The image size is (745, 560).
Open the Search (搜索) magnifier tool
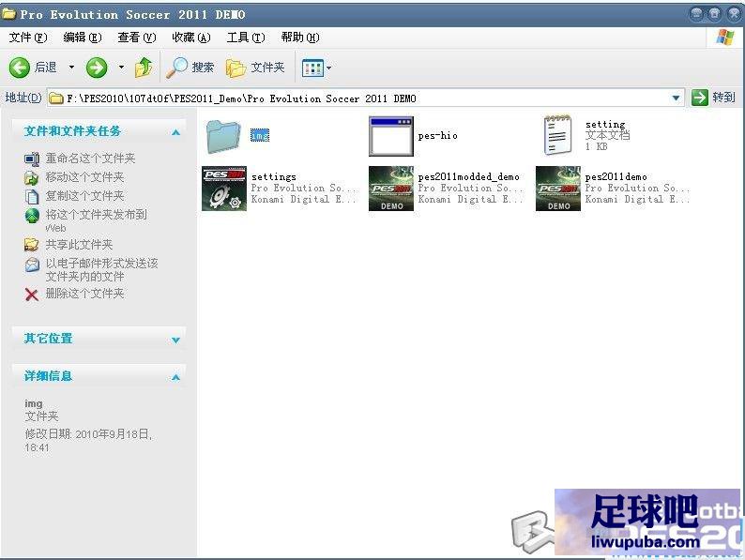coord(190,68)
